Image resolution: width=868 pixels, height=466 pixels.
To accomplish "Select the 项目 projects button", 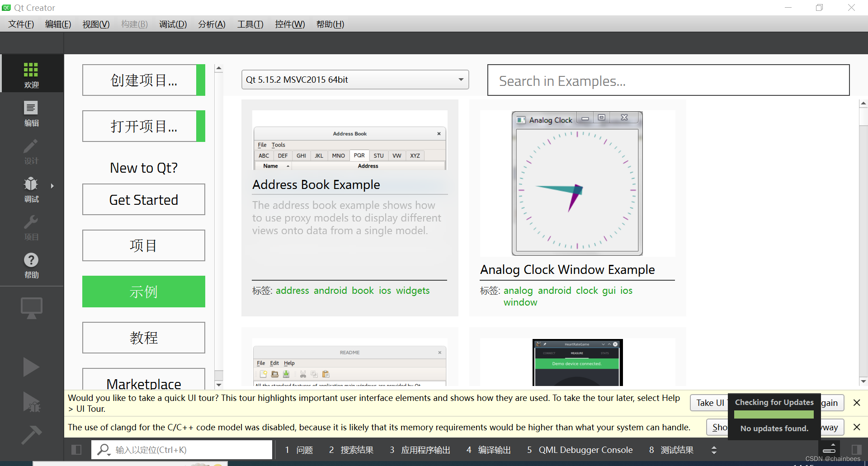I will (x=144, y=245).
